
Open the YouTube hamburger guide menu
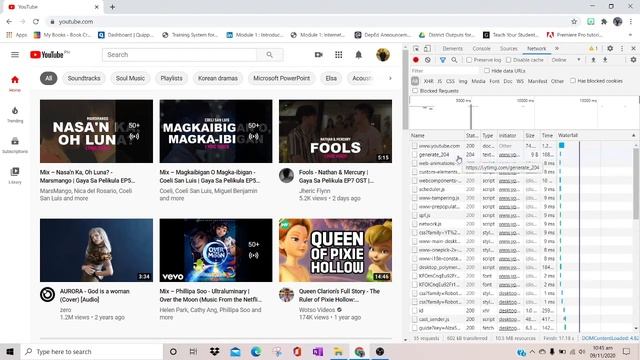point(15,54)
